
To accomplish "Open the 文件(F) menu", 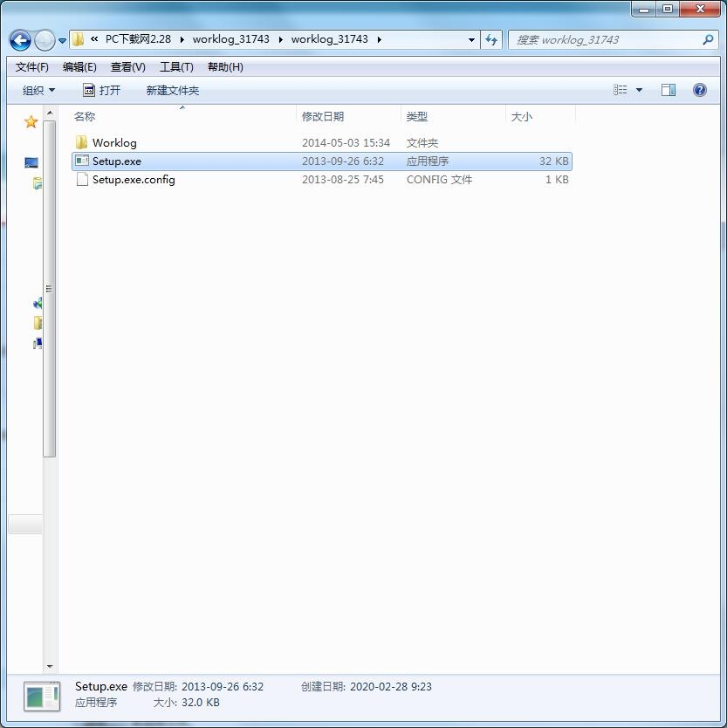I will pyautogui.click(x=32, y=67).
